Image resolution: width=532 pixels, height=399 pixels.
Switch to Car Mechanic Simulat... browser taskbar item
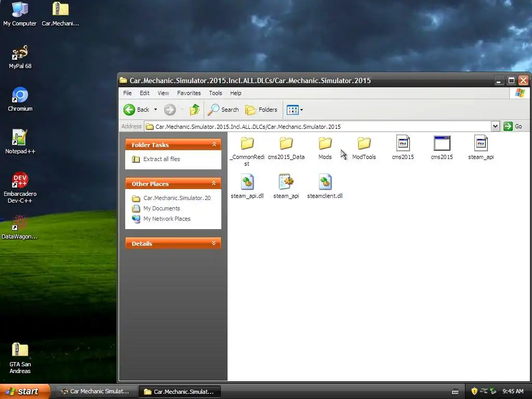tap(96, 391)
